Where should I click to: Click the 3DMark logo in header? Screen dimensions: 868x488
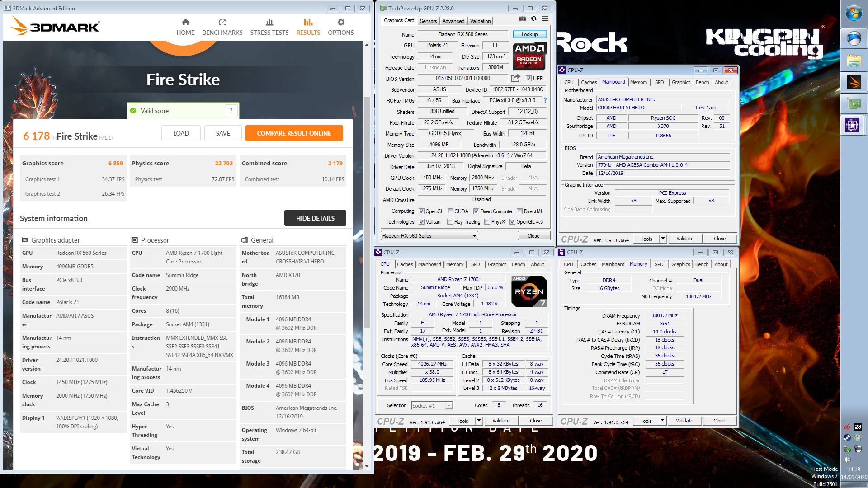[55, 26]
